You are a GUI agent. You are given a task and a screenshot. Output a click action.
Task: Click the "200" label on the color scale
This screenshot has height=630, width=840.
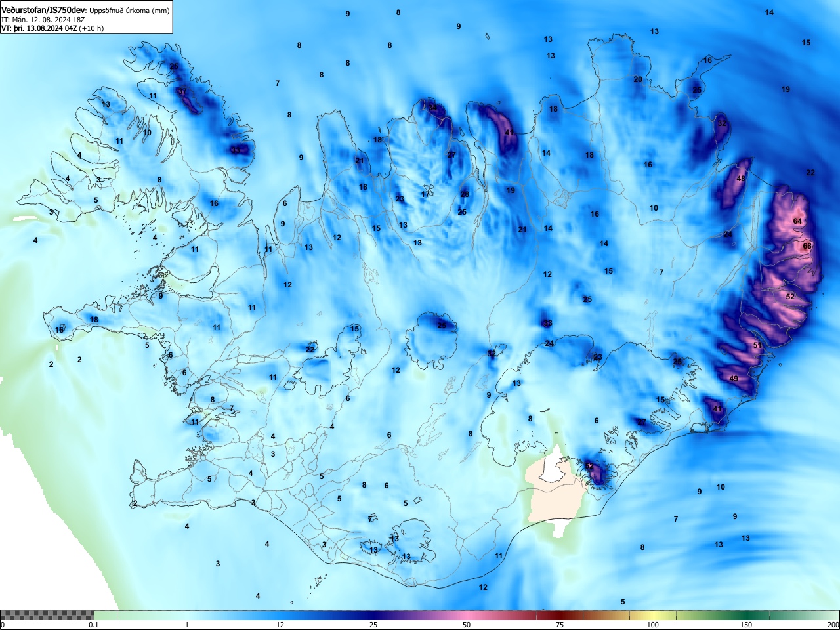pos(833,625)
